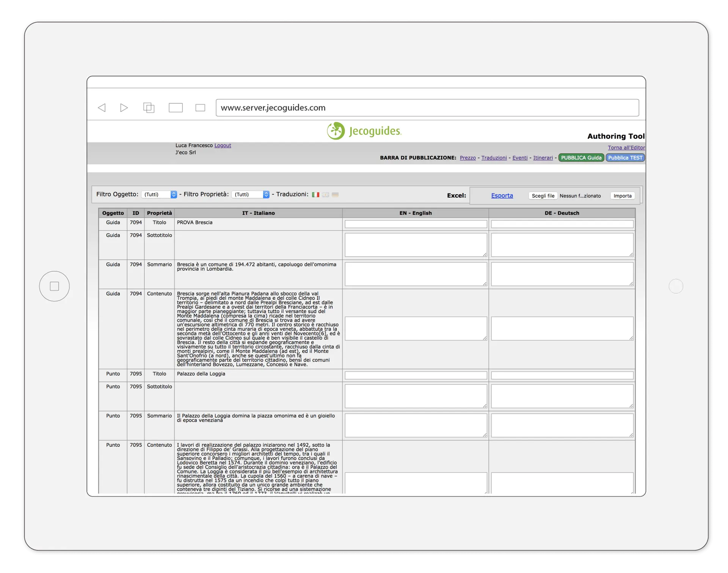
Task: Toggle the German flag translation
Action: [x=335, y=195]
